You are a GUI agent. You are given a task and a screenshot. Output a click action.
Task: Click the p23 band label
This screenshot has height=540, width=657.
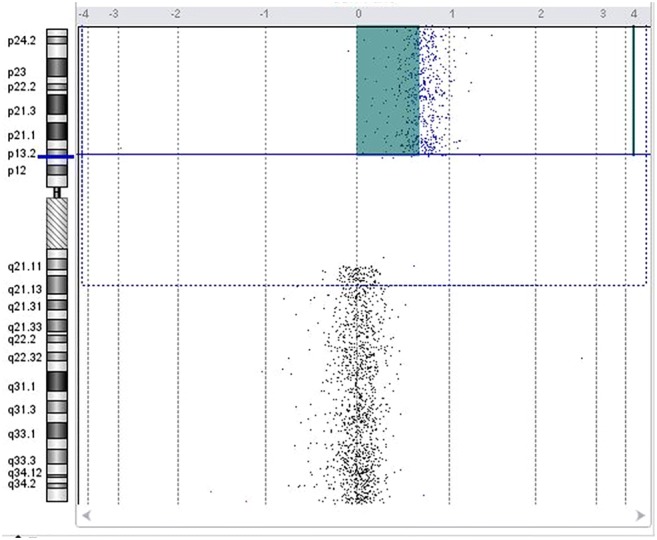pyautogui.click(x=15, y=73)
